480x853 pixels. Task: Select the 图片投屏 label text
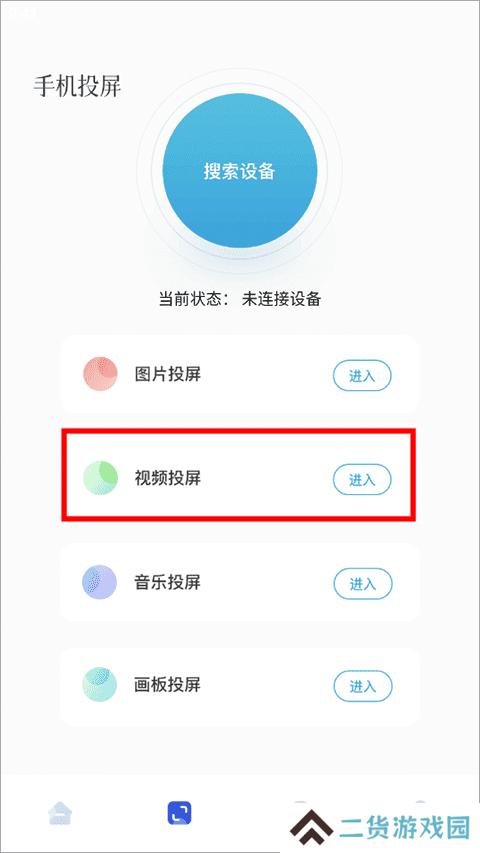(168, 374)
